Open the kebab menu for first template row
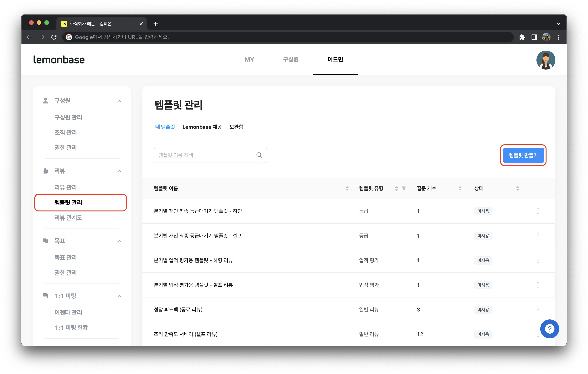The height and width of the screenshot is (374, 588). (x=538, y=211)
